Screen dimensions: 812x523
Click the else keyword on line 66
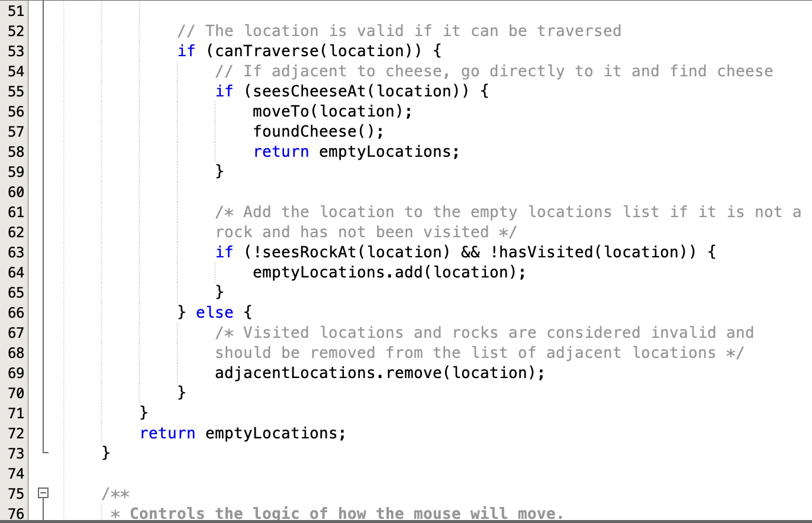[x=214, y=312]
